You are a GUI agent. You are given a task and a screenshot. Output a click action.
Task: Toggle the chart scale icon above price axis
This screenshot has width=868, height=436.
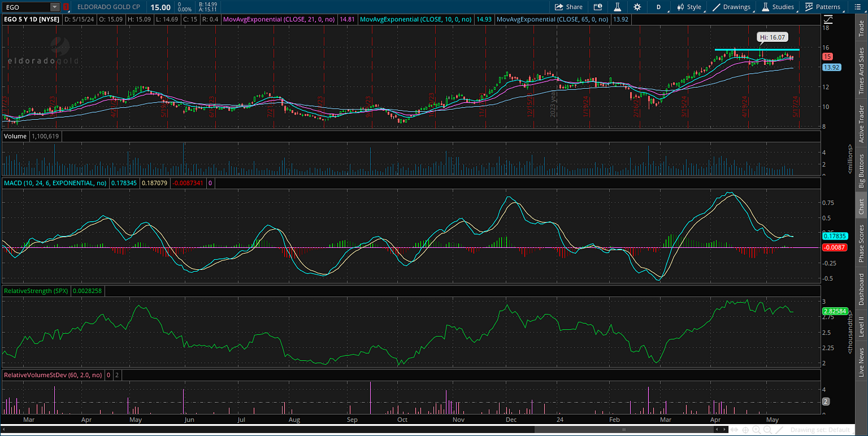tap(827, 19)
